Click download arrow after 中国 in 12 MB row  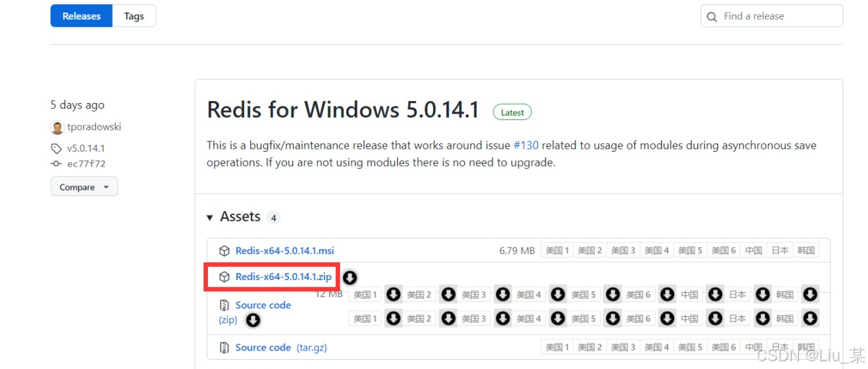[715, 294]
